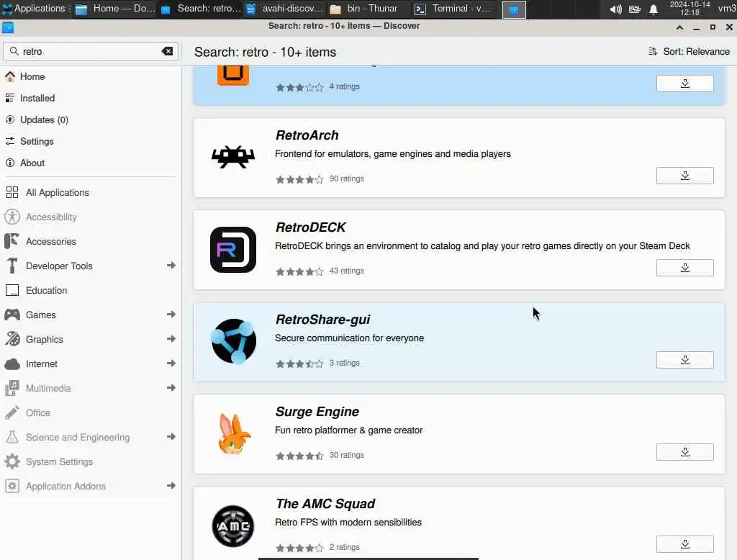Click the System Settings gear icon
Image resolution: width=737 pixels, height=560 pixels.
coord(12,461)
